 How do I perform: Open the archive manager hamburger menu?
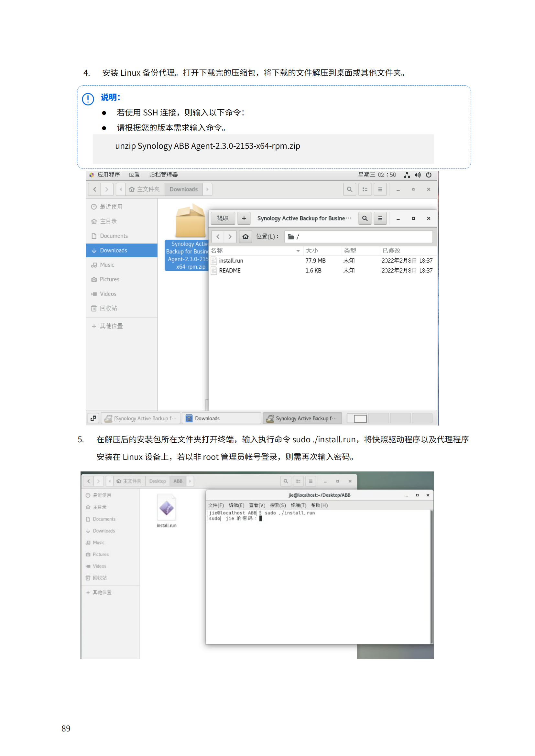[380, 218]
